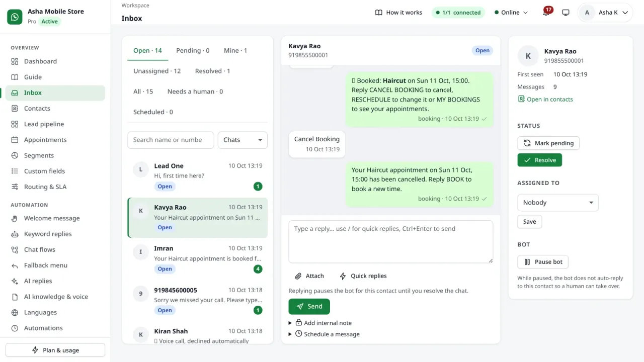Open Quick replies
The image size is (644, 362).
point(363,276)
